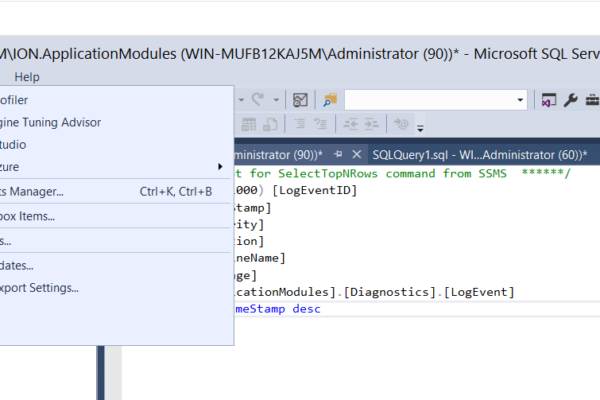Select the Profiler menu entry

point(115,100)
